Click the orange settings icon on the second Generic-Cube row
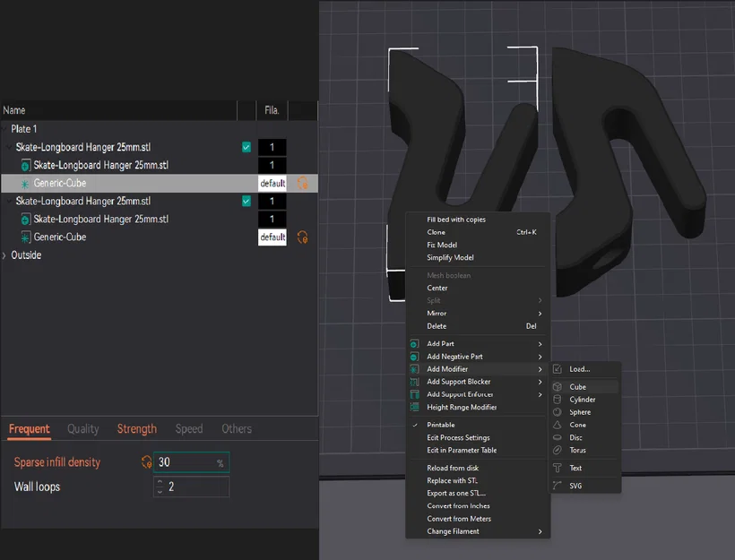This screenshot has height=560, width=735. (x=303, y=237)
